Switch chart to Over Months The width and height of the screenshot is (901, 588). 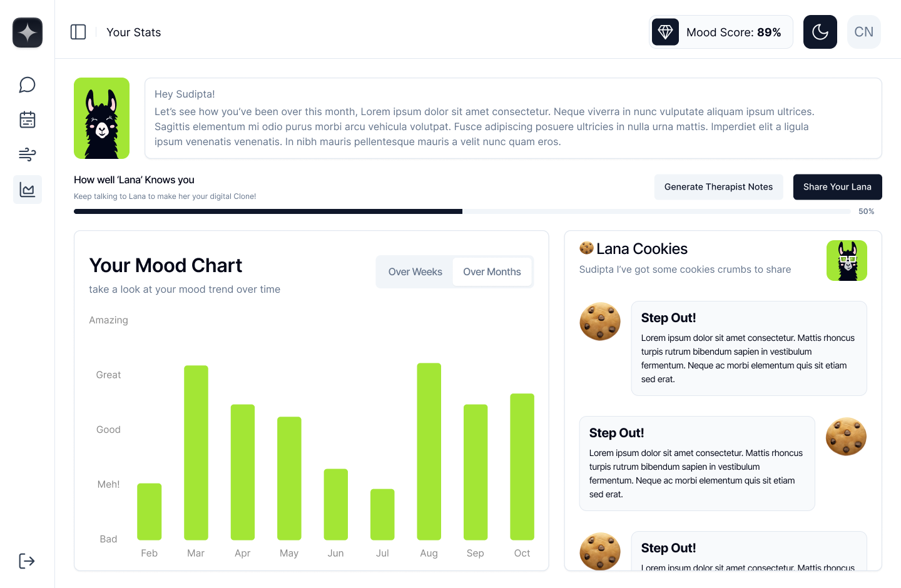tap(492, 271)
